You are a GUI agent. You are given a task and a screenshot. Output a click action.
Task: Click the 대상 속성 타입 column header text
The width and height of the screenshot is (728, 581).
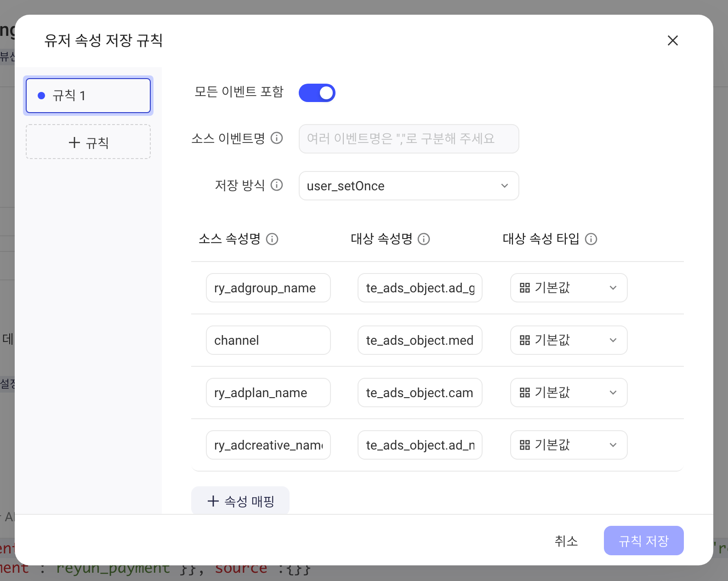point(541,239)
